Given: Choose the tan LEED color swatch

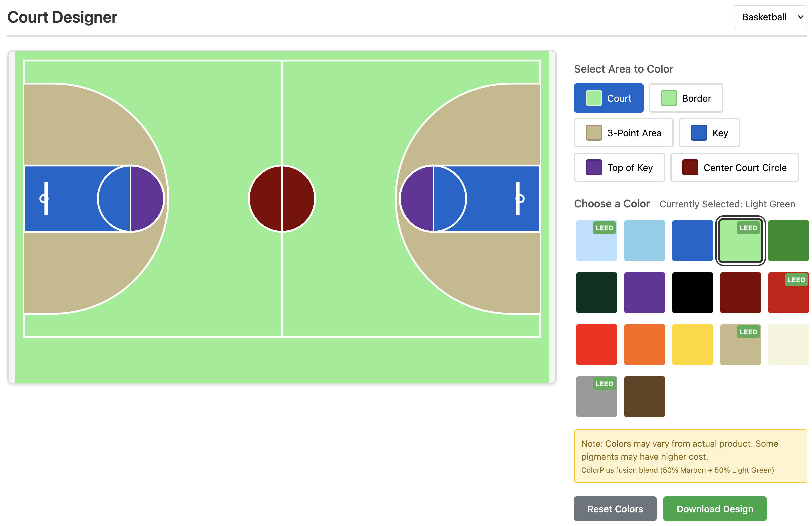Looking at the screenshot, I should pos(740,345).
